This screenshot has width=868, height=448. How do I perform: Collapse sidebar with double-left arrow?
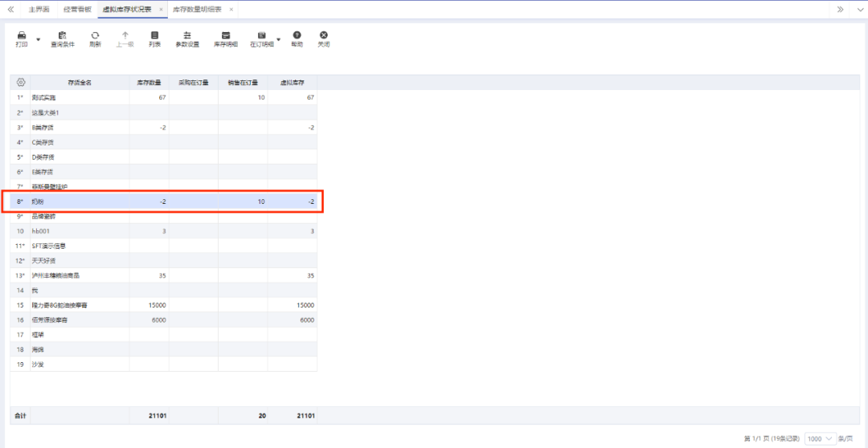10,10
